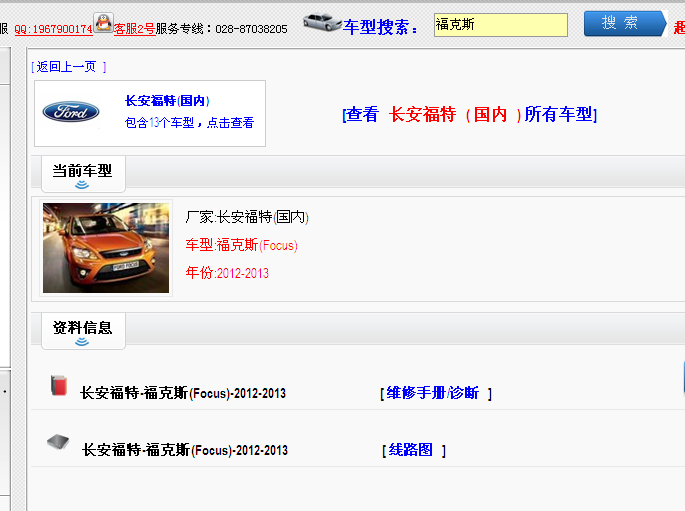The width and height of the screenshot is (685, 511).
Task: Click the blue chevron under 资料信息
Action: coord(82,342)
